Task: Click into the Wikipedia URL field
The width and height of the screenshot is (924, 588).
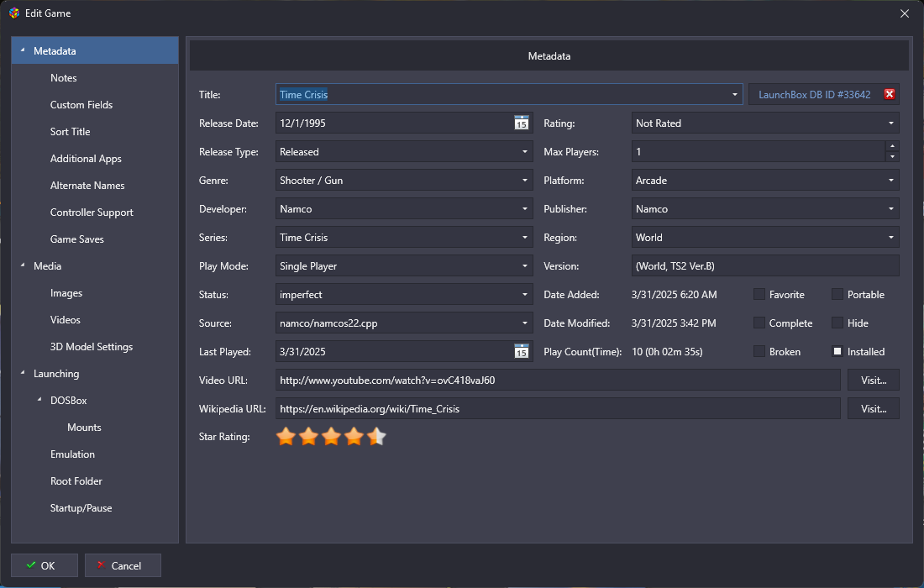Action: pos(558,408)
